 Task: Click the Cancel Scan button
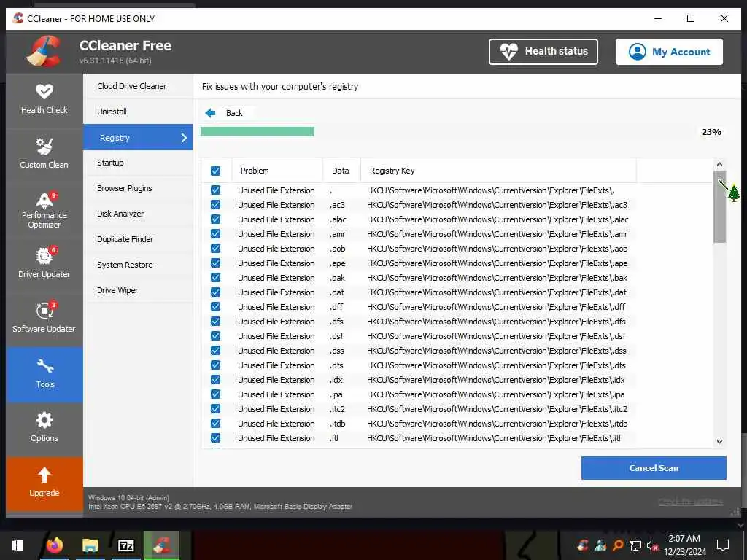click(x=654, y=468)
